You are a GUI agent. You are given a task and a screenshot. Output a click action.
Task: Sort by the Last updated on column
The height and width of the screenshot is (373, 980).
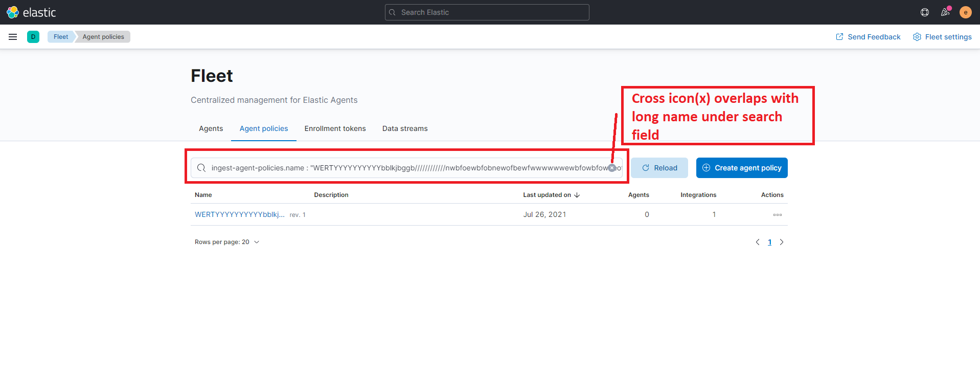(x=551, y=195)
